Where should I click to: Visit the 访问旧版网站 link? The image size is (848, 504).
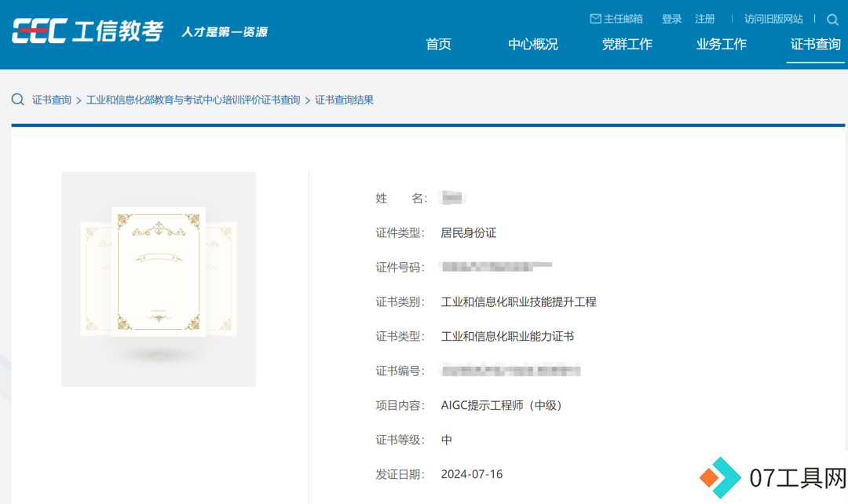tap(773, 19)
